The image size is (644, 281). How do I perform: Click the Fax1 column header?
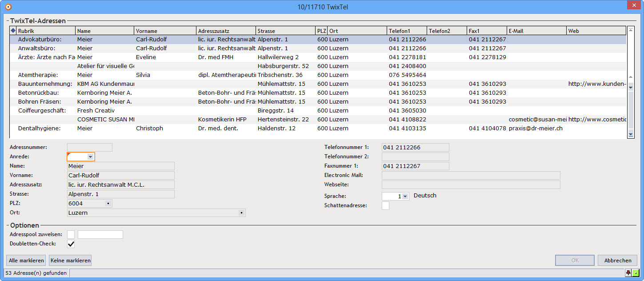[x=487, y=31]
